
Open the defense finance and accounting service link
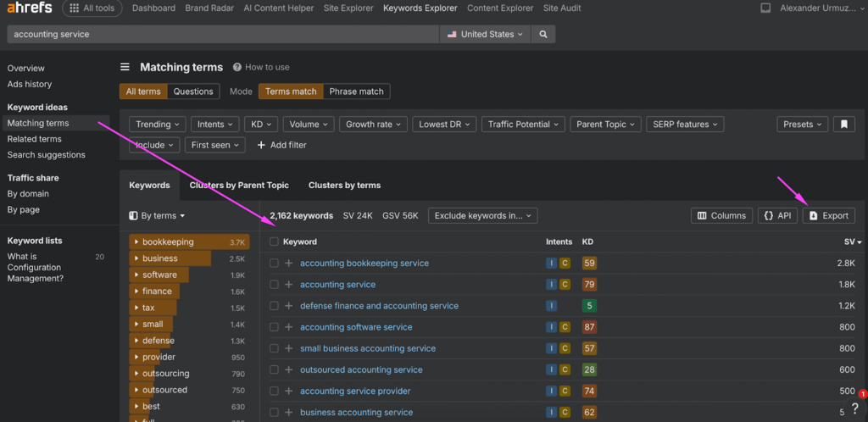point(379,306)
